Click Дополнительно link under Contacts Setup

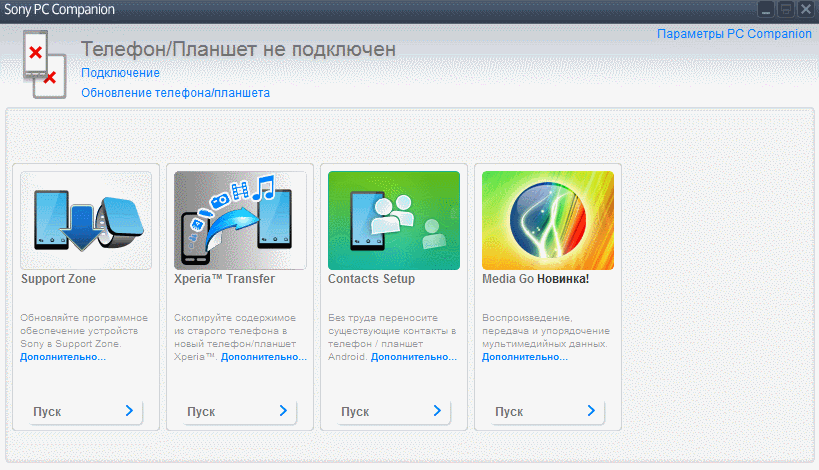(x=414, y=357)
